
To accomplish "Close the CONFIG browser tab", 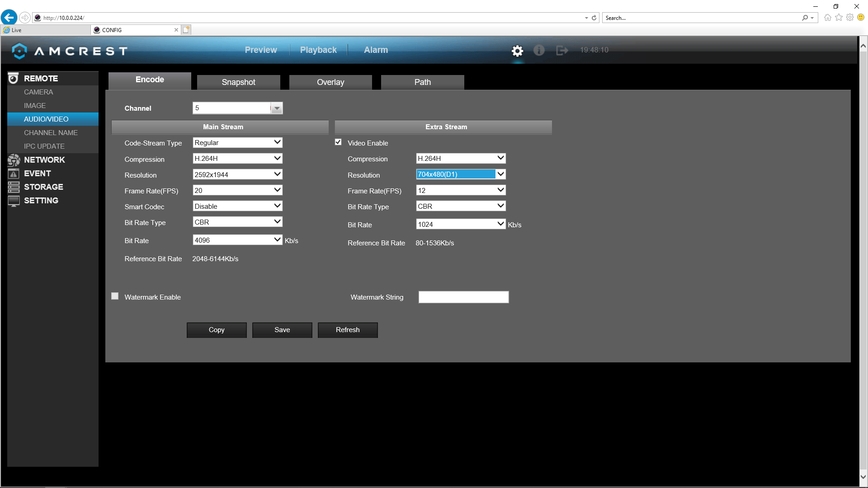I will pyautogui.click(x=176, y=30).
